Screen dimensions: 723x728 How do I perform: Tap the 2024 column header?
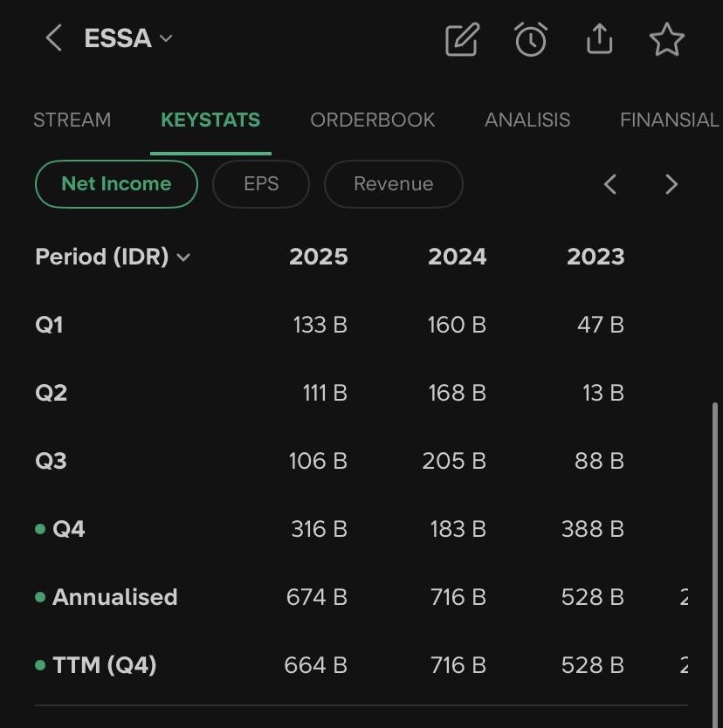(x=457, y=257)
